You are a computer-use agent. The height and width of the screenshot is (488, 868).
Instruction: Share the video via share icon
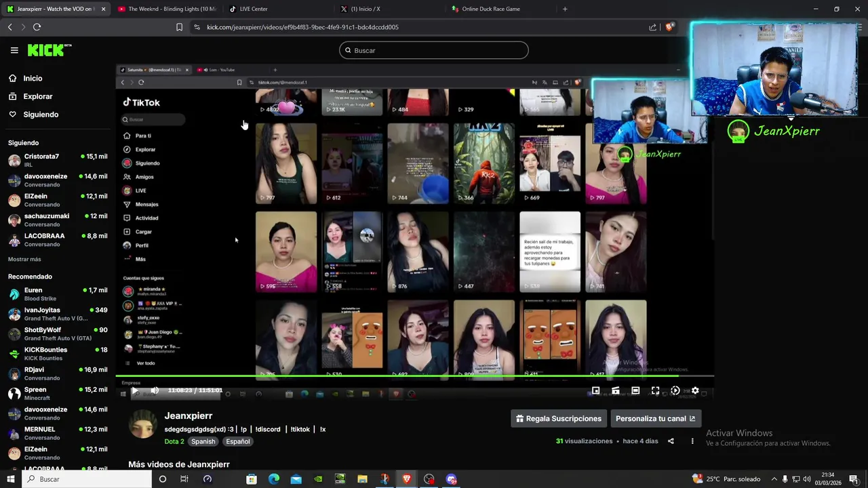pyautogui.click(x=671, y=441)
